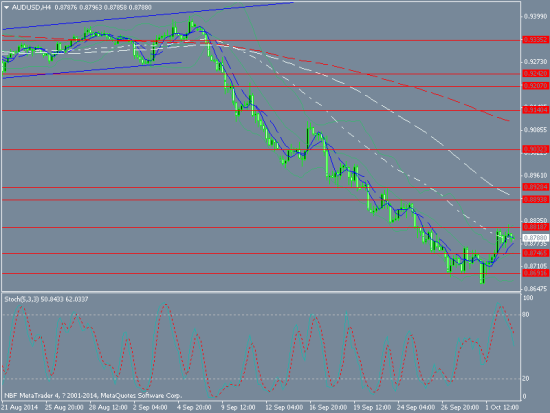
Task: Click the 0.88187 resistance price label
Action: (535, 227)
